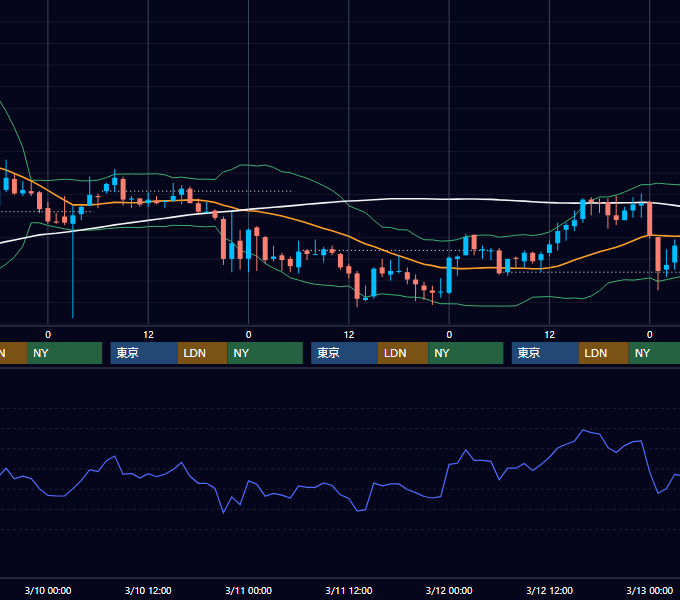
Task: Click the 3/10 00:00 time axis label
Action: tap(48, 590)
